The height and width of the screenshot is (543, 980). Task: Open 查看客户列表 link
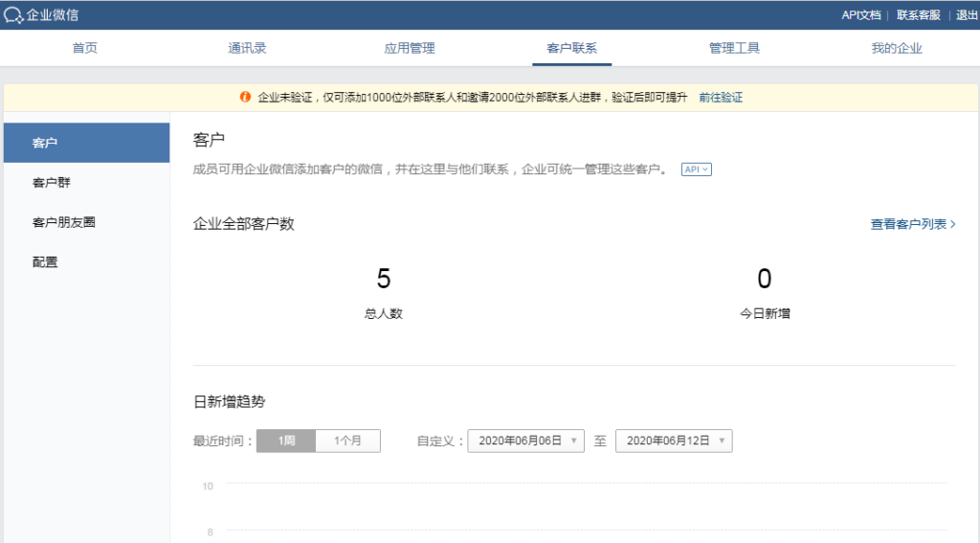[913, 224]
